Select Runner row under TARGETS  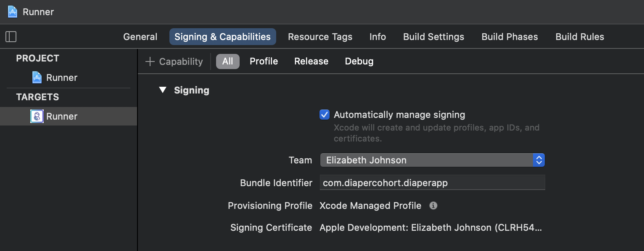69,116
